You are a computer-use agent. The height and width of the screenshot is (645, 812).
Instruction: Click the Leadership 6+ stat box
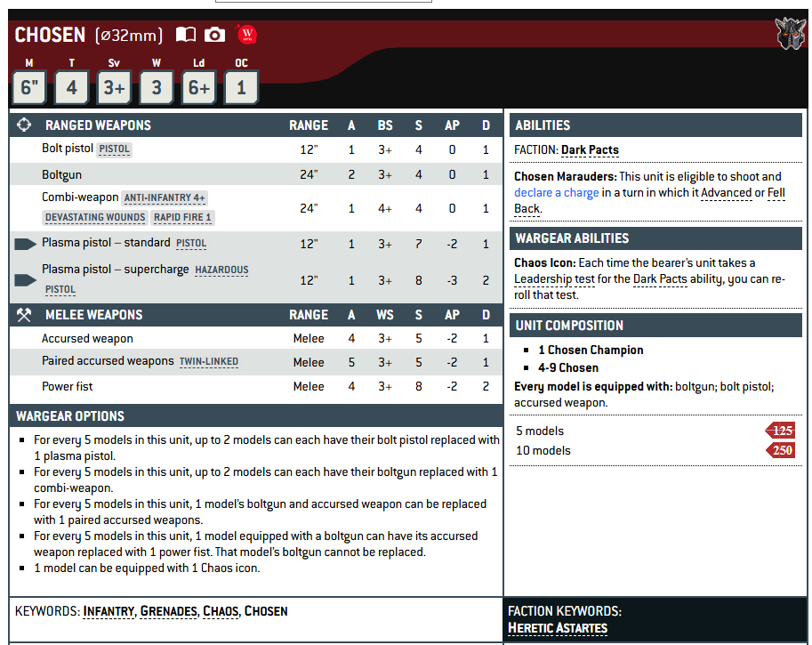coord(199,87)
